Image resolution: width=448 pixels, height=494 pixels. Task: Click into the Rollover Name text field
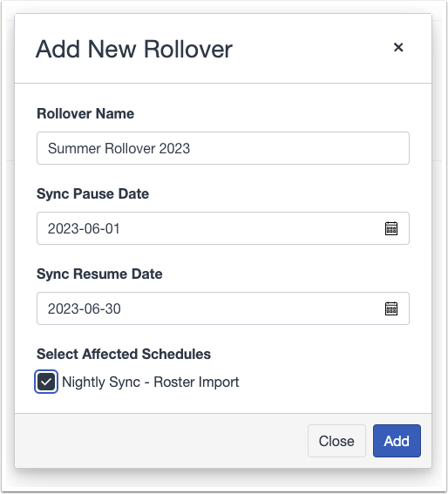223,148
